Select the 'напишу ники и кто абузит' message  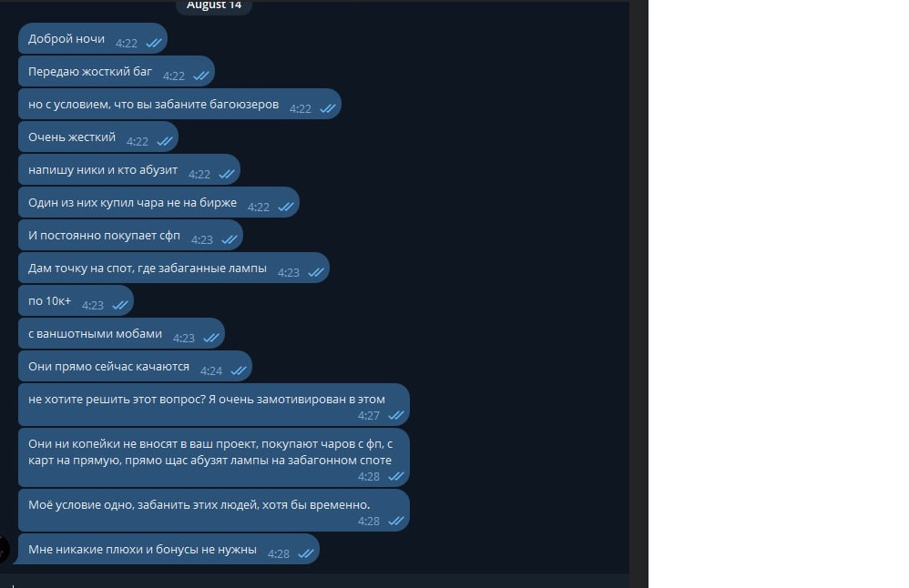(129, 169)
